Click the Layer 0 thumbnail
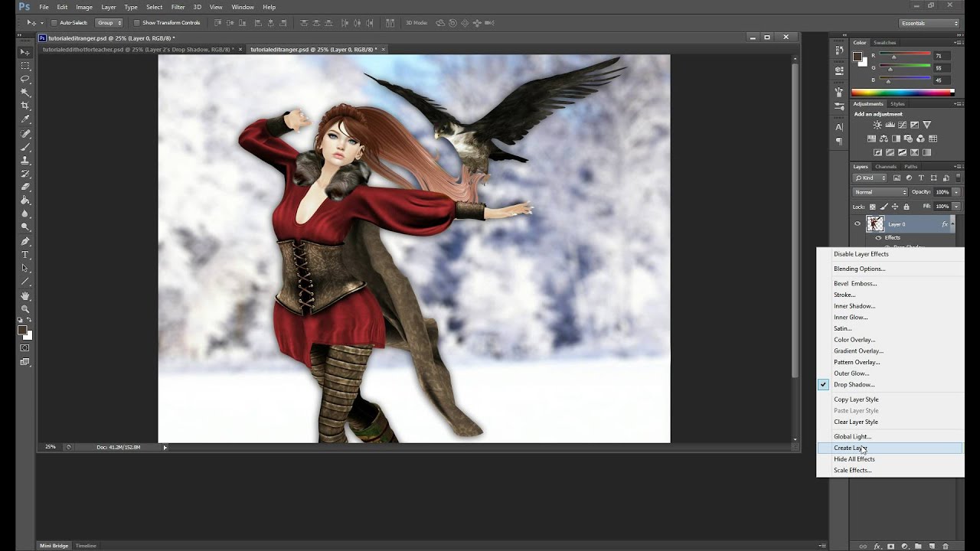The image size is (980, 551). click(874, 224)
